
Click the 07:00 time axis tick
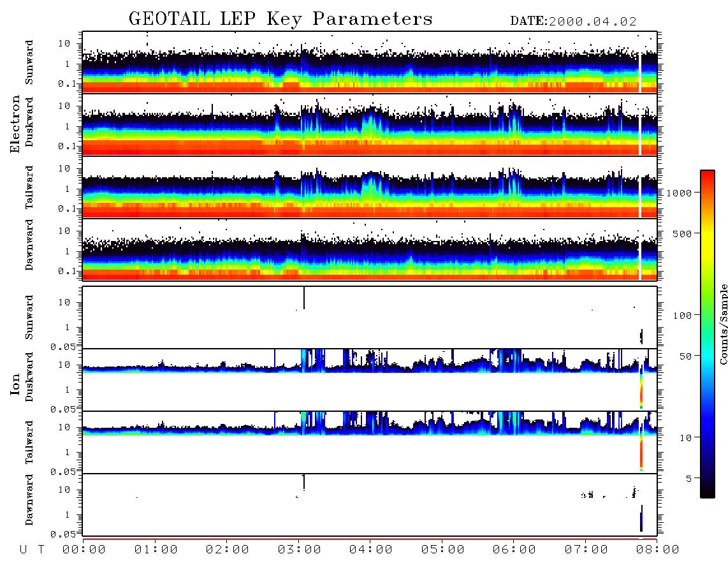pyautogui.click(x=586, y=550)
